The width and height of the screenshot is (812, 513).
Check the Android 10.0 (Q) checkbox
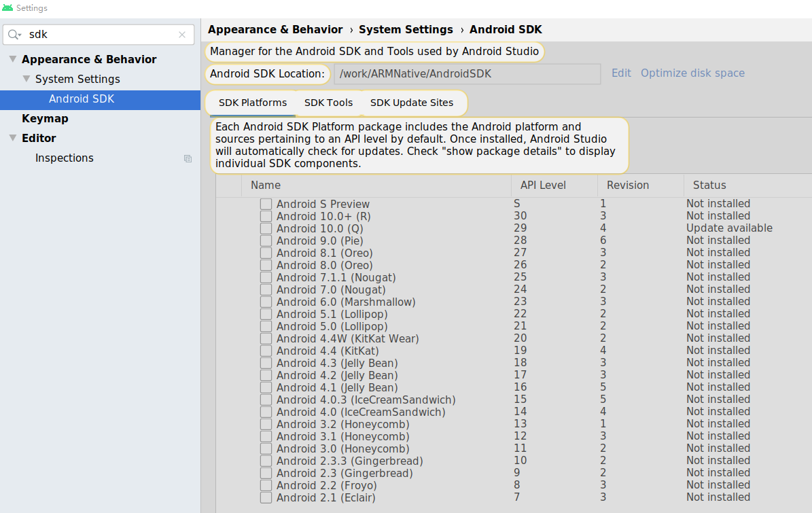266,228
